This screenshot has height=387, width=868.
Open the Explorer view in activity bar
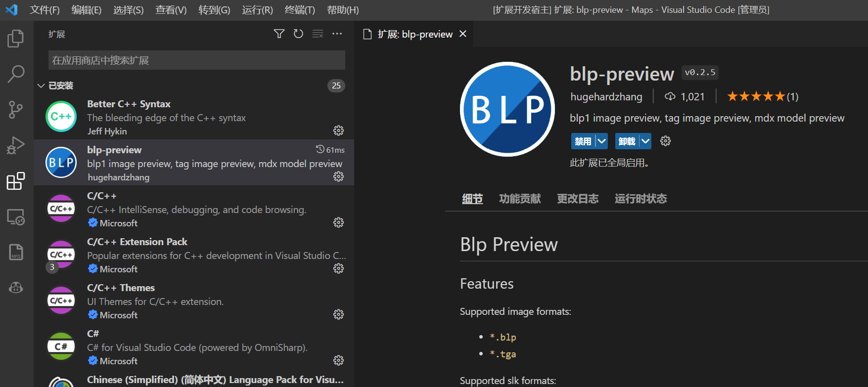[16, 39]
